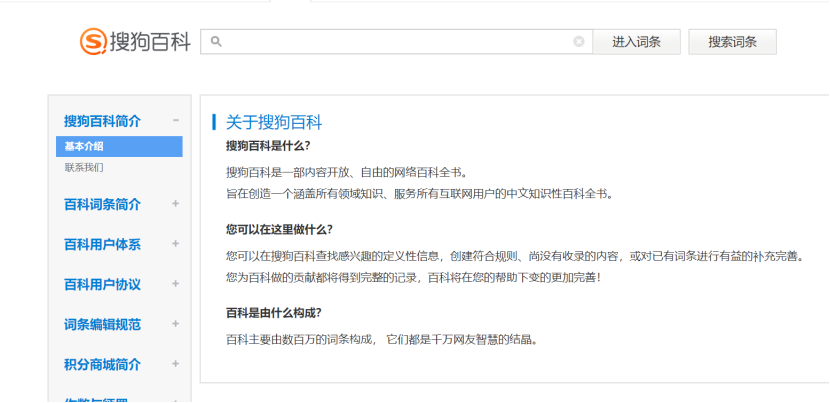Viewport: 830px width, 403px height.
Task: Select the 积分商城简介 heading text
Action: pyautogui.click(x=102, y=365)
